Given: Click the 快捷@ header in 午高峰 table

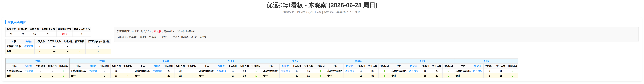Looking at the screenshot, I should (x=157, y=66).
